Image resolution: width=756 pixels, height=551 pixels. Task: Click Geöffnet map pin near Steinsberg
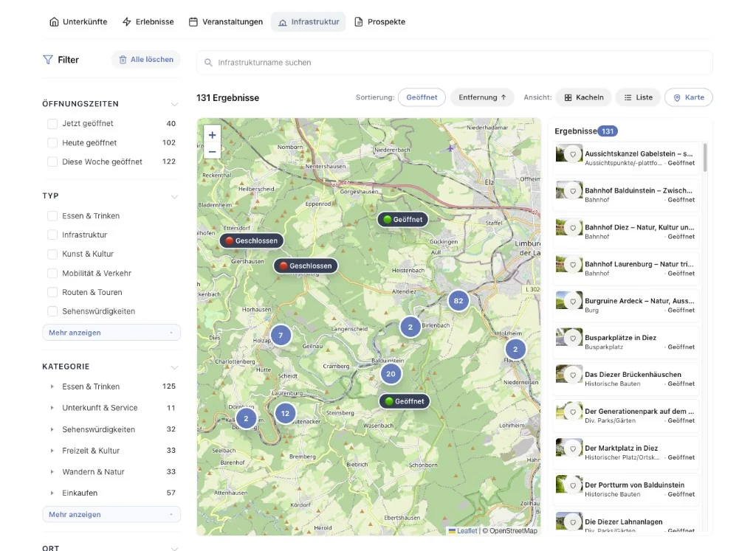pos(404,401)
